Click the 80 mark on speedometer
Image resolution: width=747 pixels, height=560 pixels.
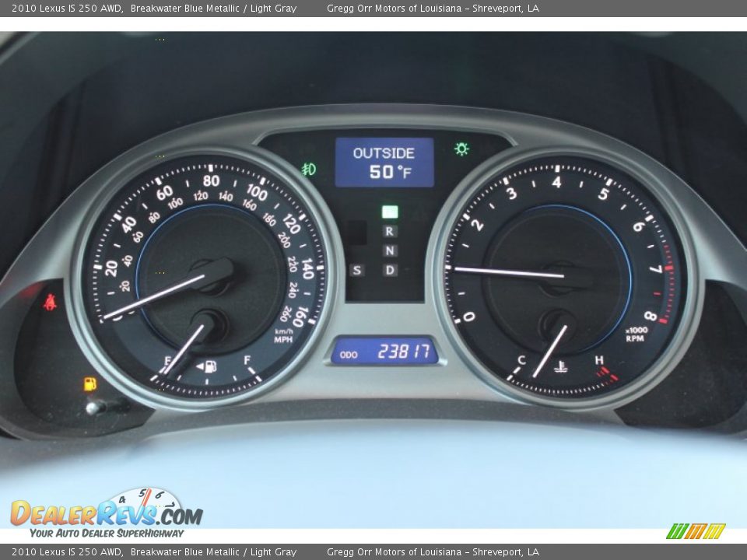[x=211, y=181]
